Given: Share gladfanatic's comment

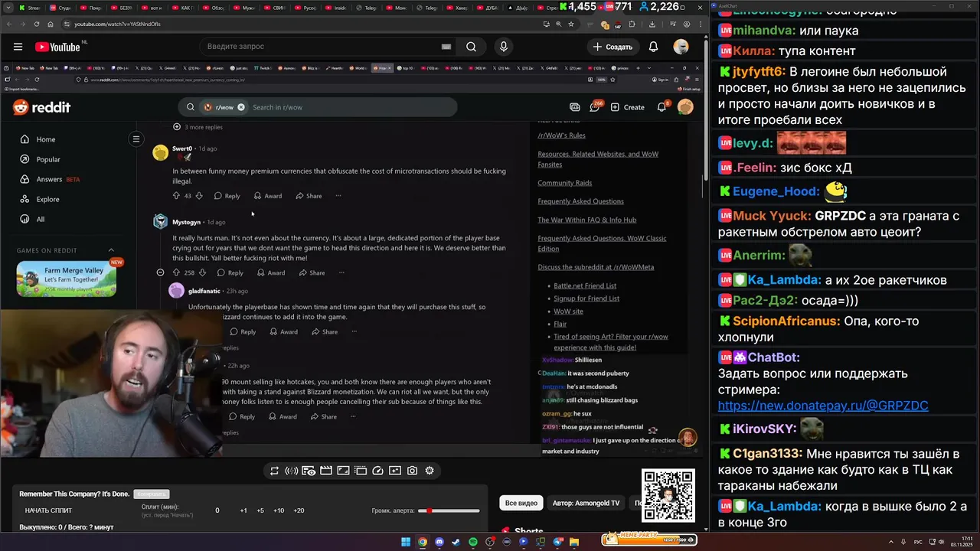Looking at the screenshot, I should 325,331.
